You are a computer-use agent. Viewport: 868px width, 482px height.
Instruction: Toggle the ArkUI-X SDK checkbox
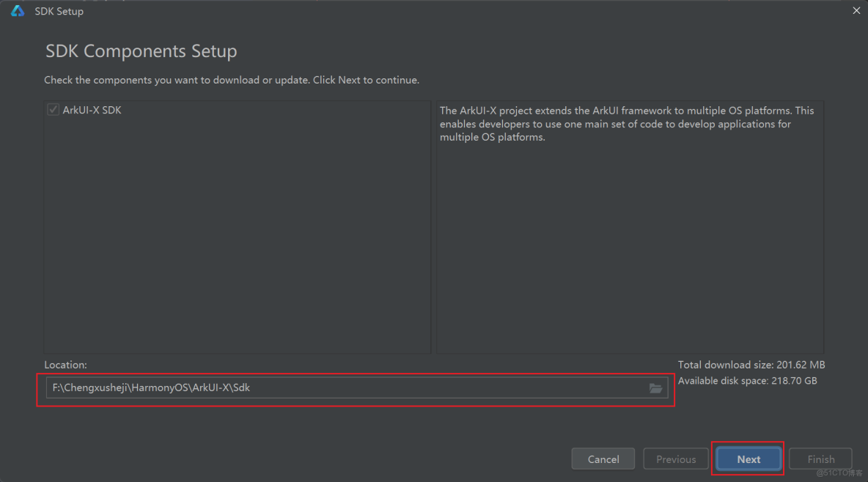(x=53, y=110)
